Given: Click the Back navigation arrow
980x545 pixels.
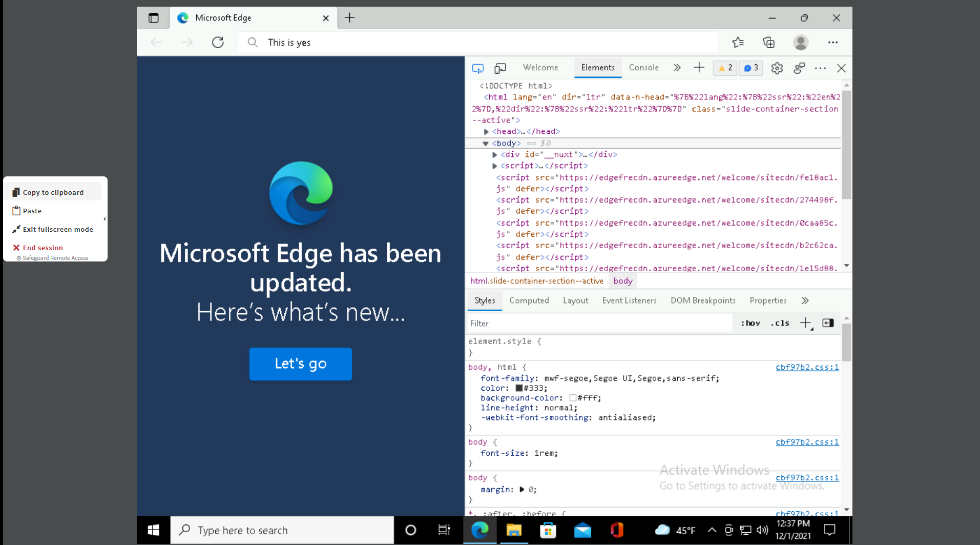Looking at the screenshot, I should coord(156,43).
